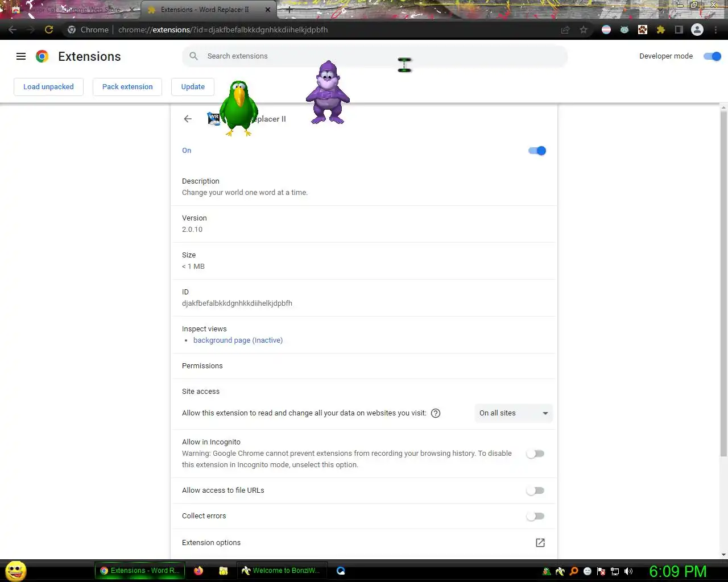Click the Extension options row
The height and width of the screenshot is (582, 728).
tap(364, 543)
